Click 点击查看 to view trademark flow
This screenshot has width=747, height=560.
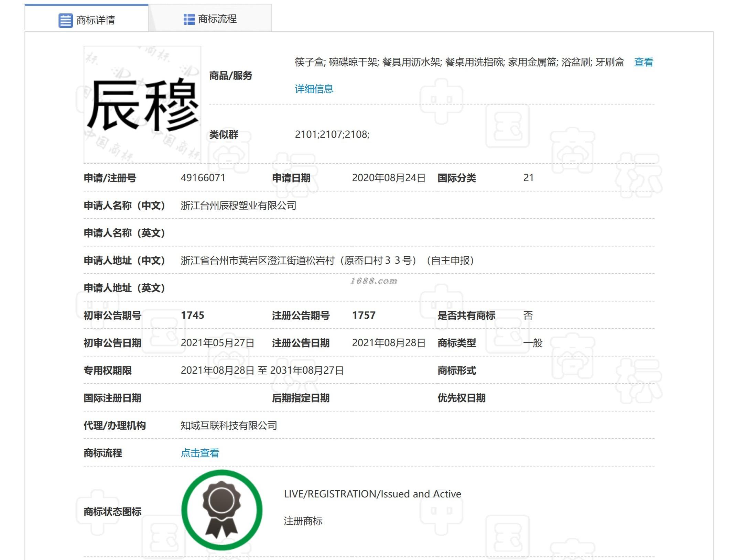coord(200,453)
